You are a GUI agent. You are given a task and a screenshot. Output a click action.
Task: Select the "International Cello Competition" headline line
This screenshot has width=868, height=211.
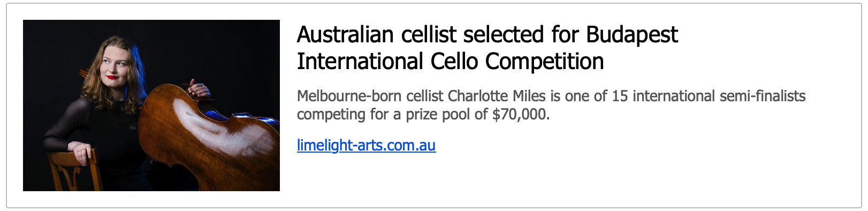click(450, 61)
